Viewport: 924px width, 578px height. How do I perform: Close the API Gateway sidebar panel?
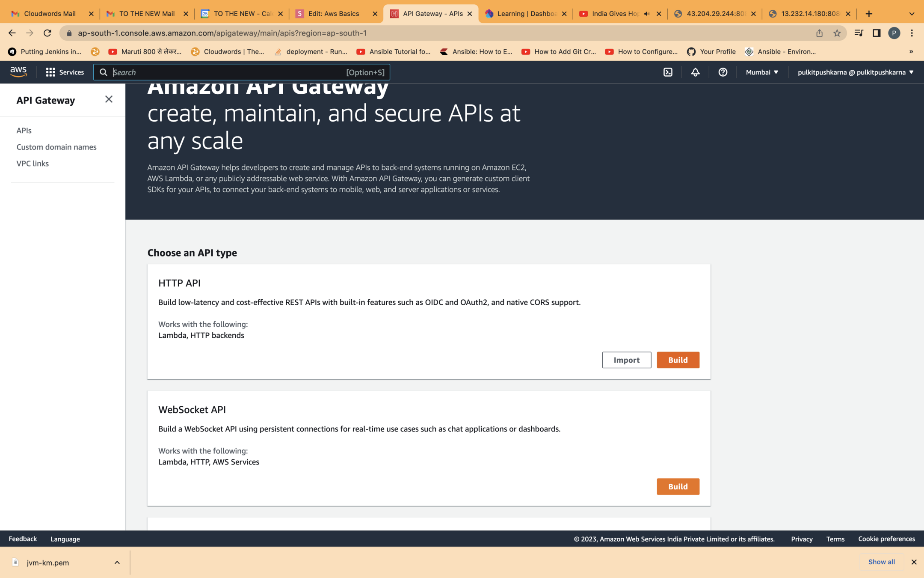tap(109, 99)
